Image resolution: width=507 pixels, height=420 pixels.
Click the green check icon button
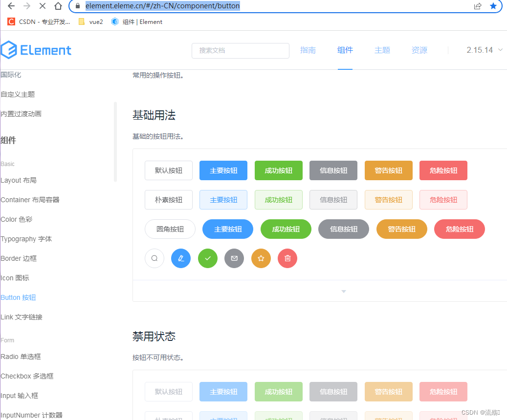(x=207, y=258)
